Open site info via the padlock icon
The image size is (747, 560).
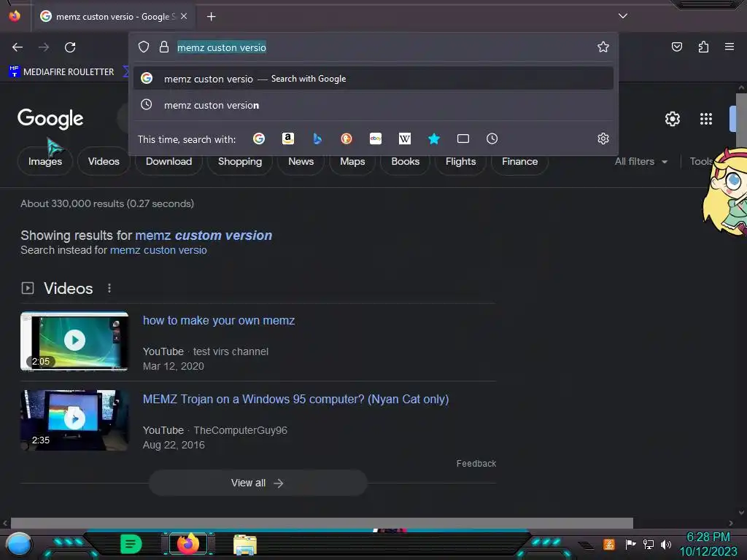(164, 47)
